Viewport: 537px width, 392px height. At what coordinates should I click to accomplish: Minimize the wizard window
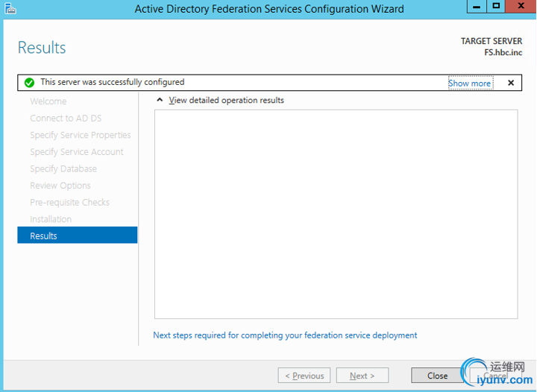(x=477, y=7)
